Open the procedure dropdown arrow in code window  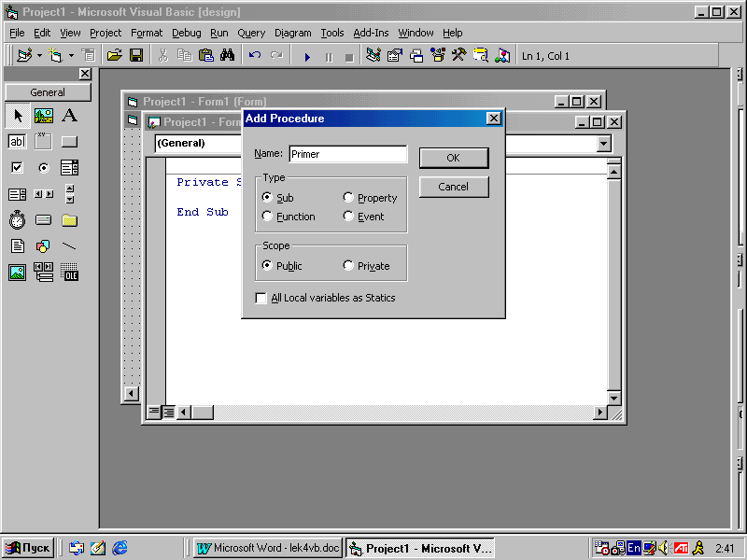click(x=603, y=144)
